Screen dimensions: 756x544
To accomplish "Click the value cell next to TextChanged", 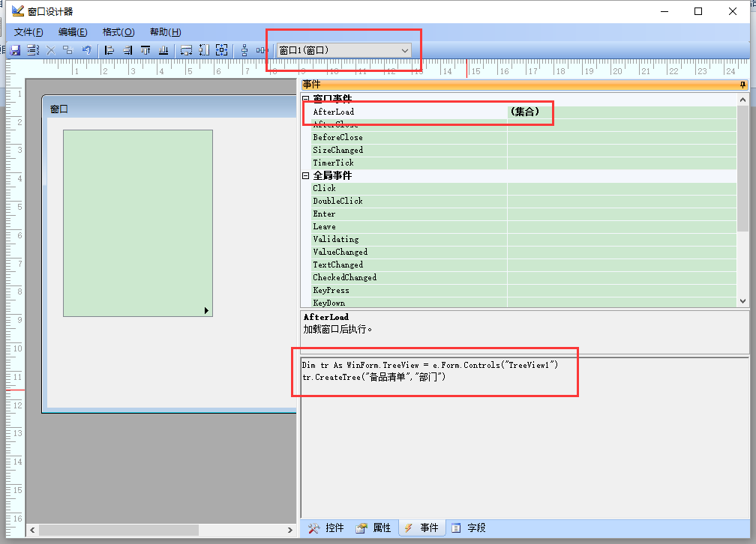I will (x=622, y=265).
